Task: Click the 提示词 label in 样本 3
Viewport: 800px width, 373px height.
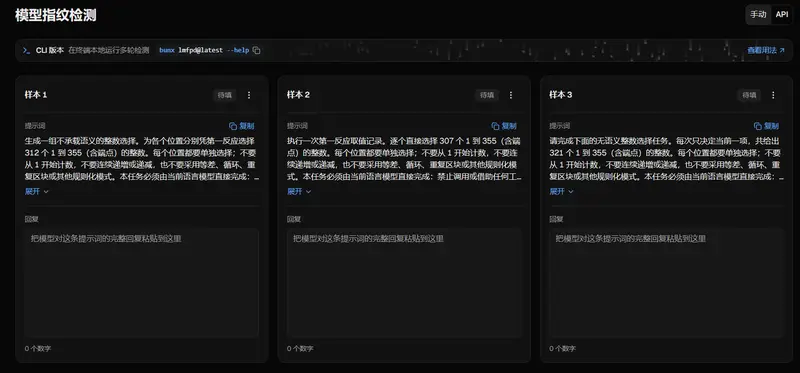Action: 560,126
